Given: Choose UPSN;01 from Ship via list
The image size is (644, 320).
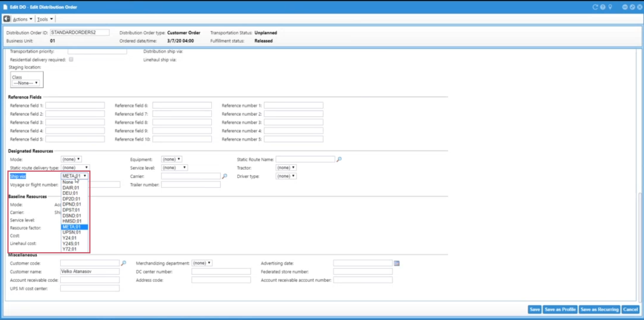Looking at the screenshot, I should coord(75,232).
